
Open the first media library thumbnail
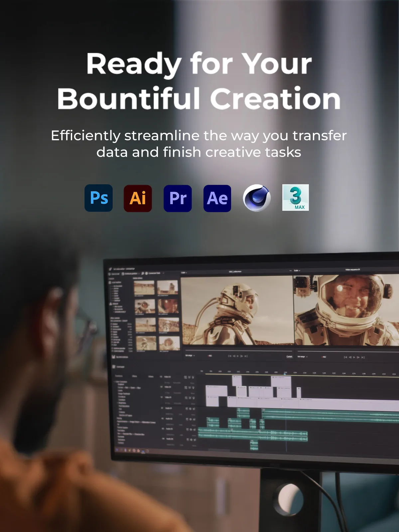144,288
